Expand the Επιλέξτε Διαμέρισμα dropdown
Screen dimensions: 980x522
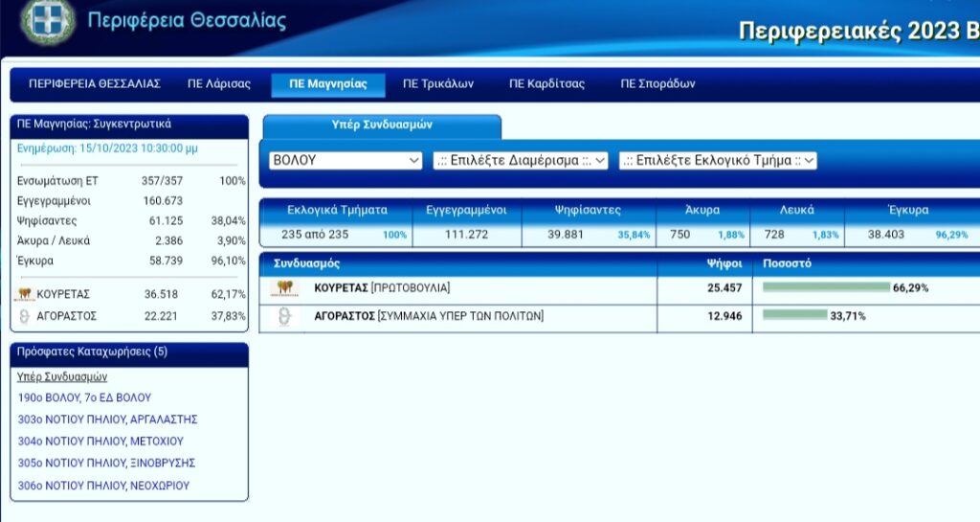[520, 160]
